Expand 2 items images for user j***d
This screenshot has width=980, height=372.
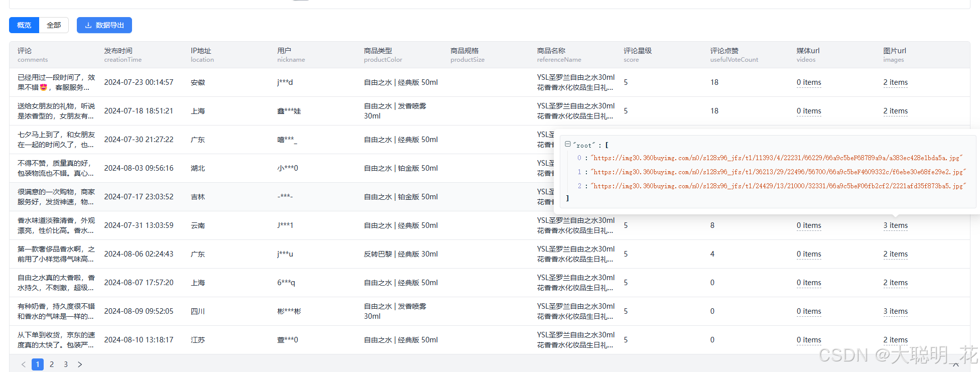click(x=895, y=82)
